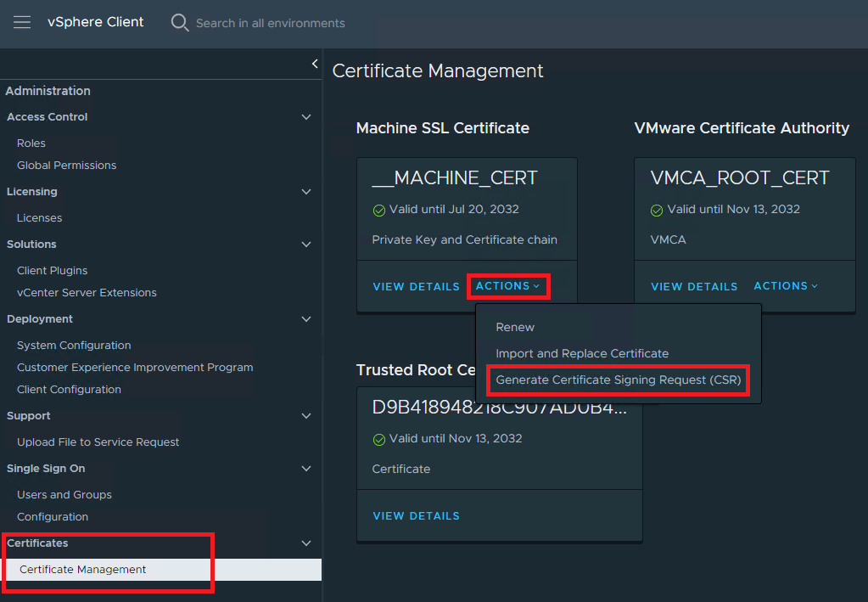The image size is (868, 602).
Task: Click the Trusted Root certificate valid status icon
Action: click(378, 439)
